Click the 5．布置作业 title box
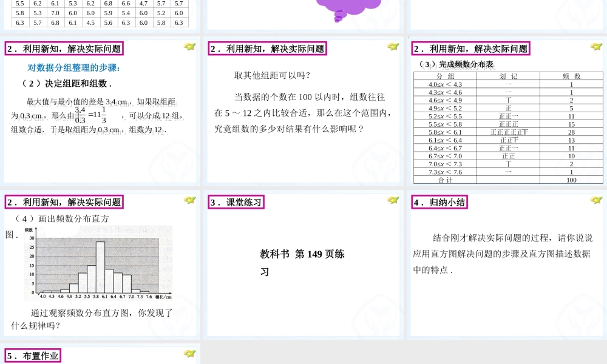 (x=33, y=356)
